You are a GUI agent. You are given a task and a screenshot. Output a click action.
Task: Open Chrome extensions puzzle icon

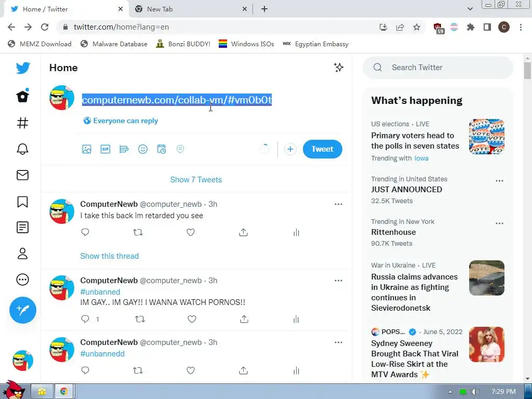pyautogui.click(x=470, y=27)
